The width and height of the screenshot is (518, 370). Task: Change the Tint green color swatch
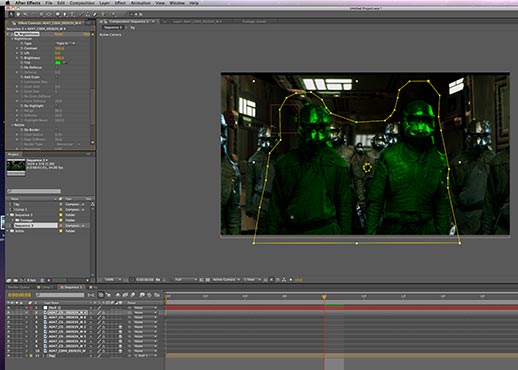coord(58,63)
